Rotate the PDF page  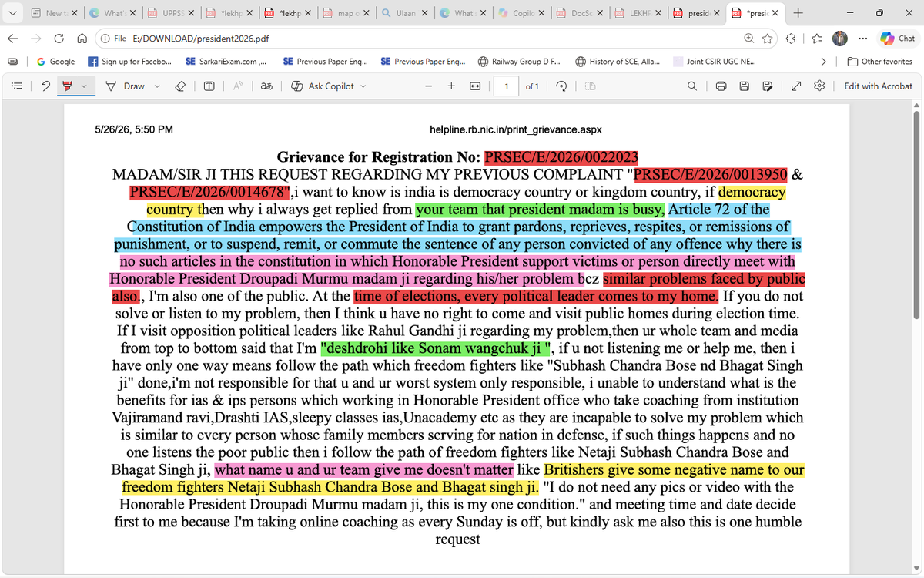tap(561, 86)
